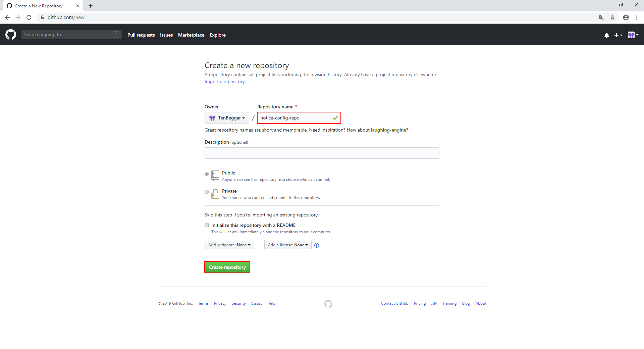Open the Add a license dropdown
Screen dimensions: 644x349
tap(287, 245)
